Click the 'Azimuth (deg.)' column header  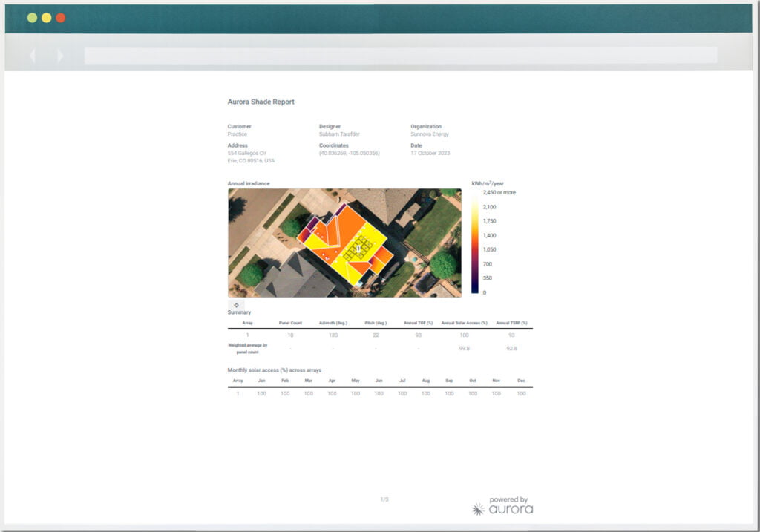coord(333,323)
